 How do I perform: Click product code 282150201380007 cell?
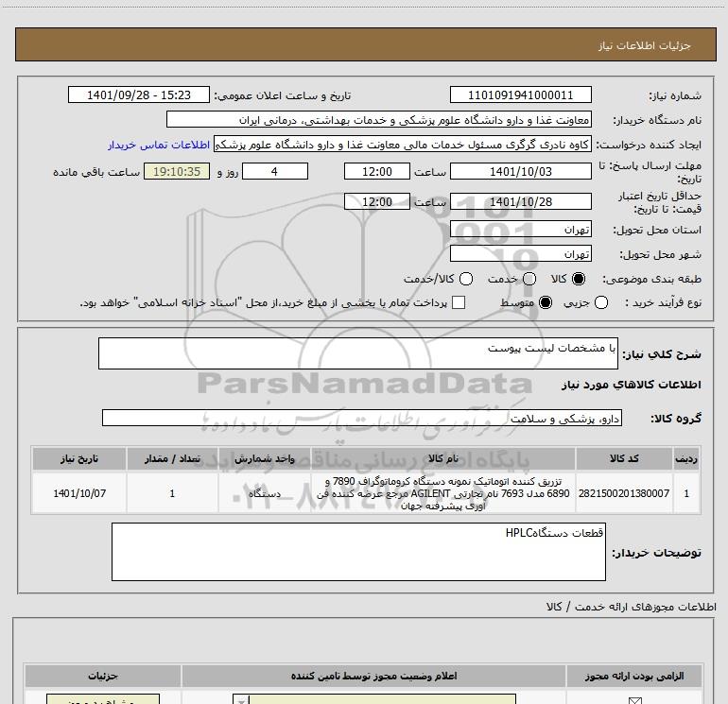(624, 493)
